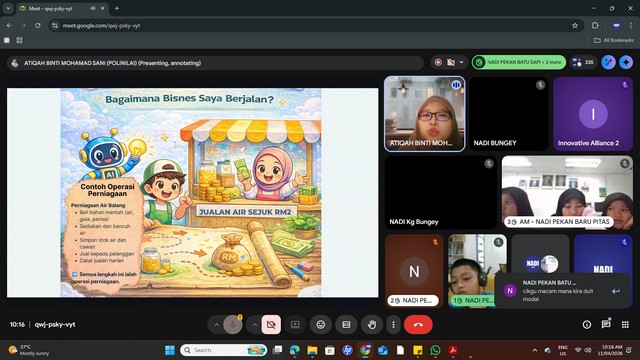Image resolution: width=640 pixels, height=360 pixels.
Task: Select the NADI PEKAN BARU PITAS video tile
Action: 567,192
